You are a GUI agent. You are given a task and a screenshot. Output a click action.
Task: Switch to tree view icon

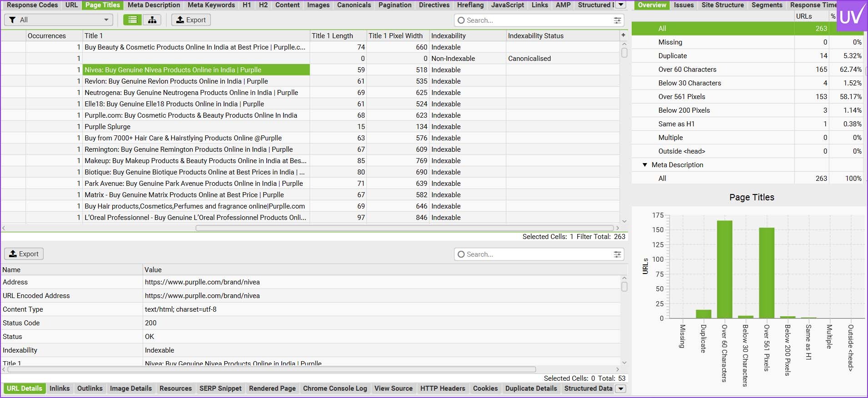(152, 20)
